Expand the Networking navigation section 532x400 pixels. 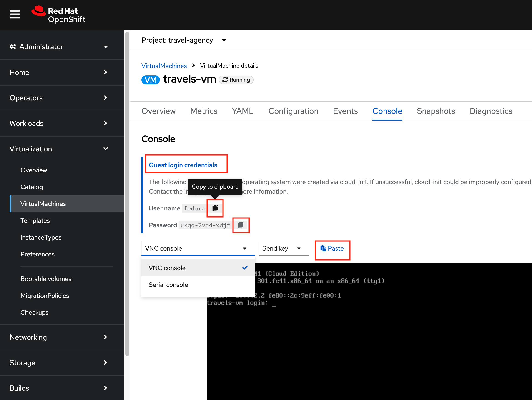[x=62, y=337]
